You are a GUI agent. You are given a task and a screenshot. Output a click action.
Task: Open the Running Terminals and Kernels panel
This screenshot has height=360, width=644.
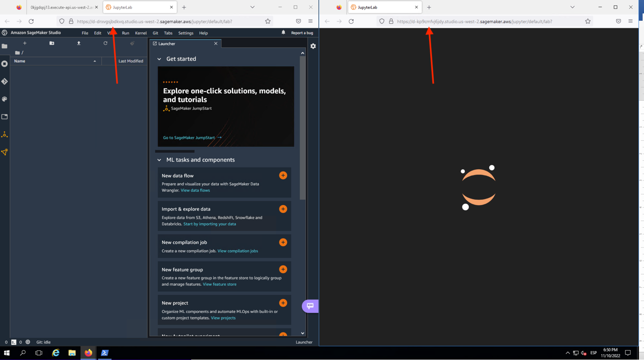(5, 64)
